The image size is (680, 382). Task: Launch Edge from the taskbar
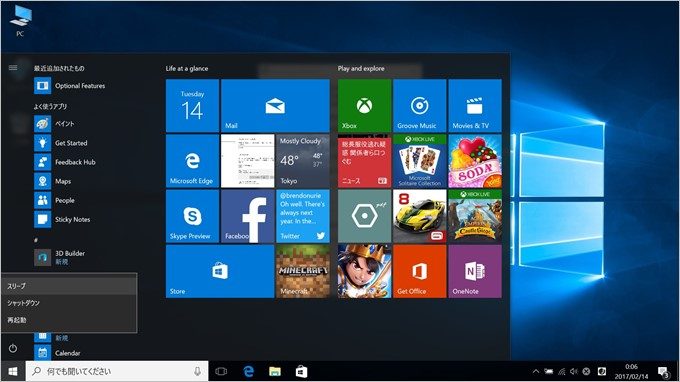point(248,372)
